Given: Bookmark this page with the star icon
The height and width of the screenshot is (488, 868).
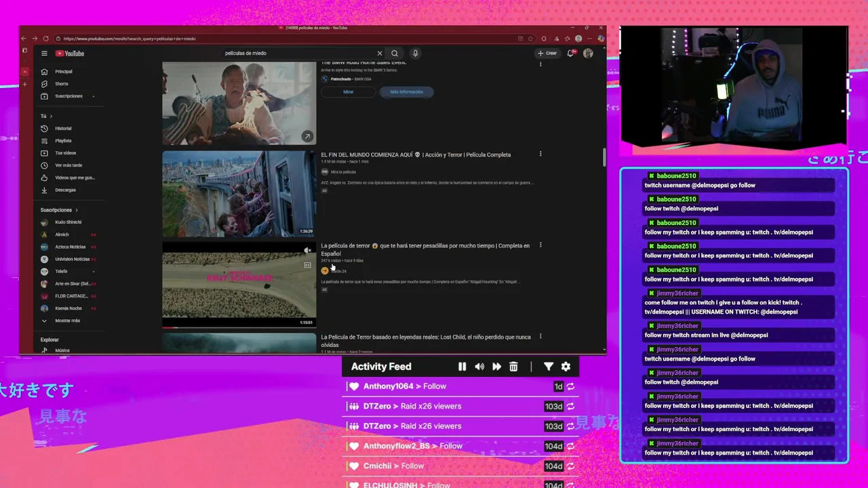Looking at the screenshot, I should [530, 39].
